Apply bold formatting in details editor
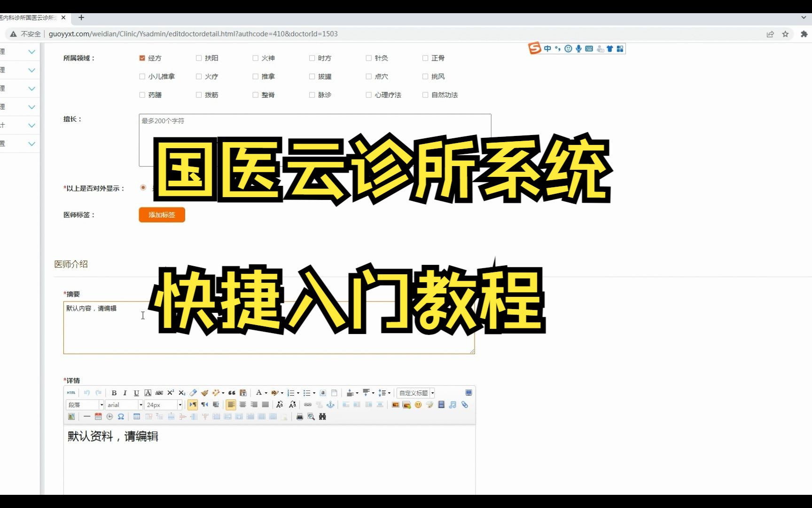Image resolution: width=812 pixels, height=508 pixels. tap(114, 393)
